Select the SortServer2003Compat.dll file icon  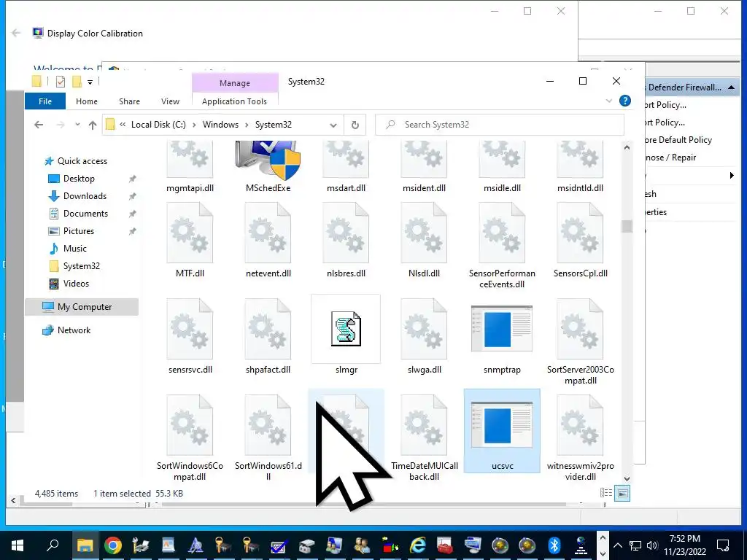click(x=580, y=329)
